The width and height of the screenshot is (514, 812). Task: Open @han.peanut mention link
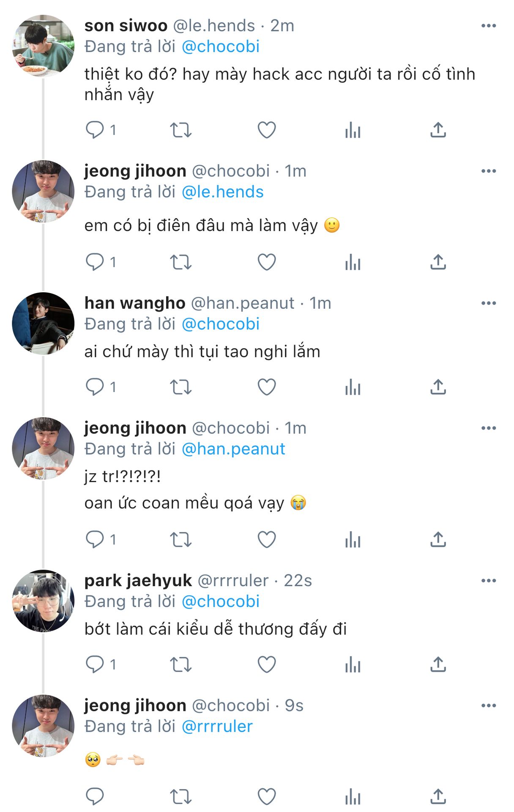tap(233, 449)
